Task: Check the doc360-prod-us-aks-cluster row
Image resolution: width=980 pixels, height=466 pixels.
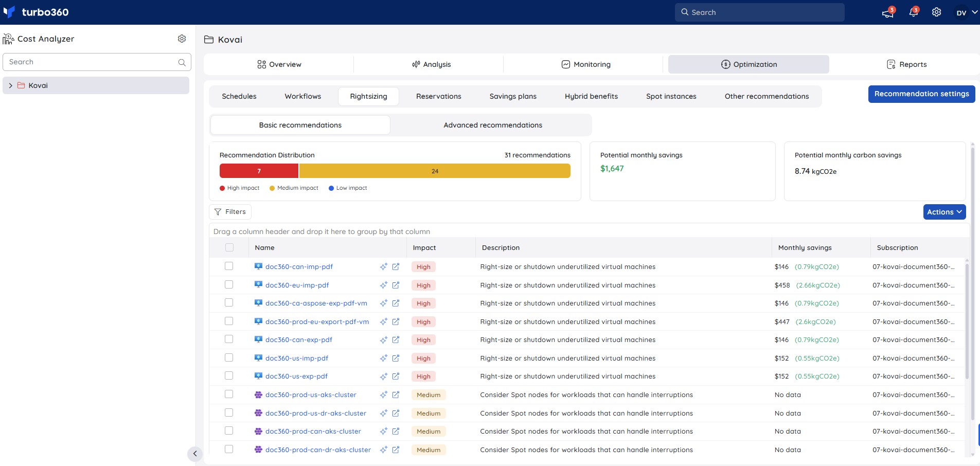Action: pyautogui.click(x=229, y=394)
